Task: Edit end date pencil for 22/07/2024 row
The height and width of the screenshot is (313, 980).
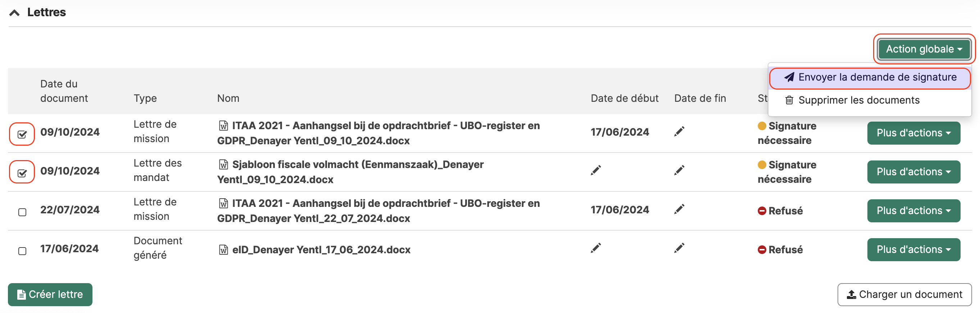Action: (x=679, y=209)
